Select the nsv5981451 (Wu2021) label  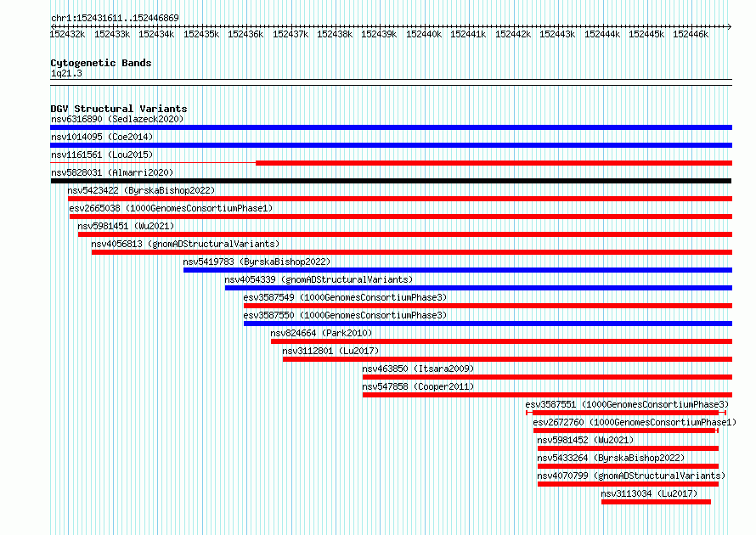pyautogui.click(x=126, y=226)
